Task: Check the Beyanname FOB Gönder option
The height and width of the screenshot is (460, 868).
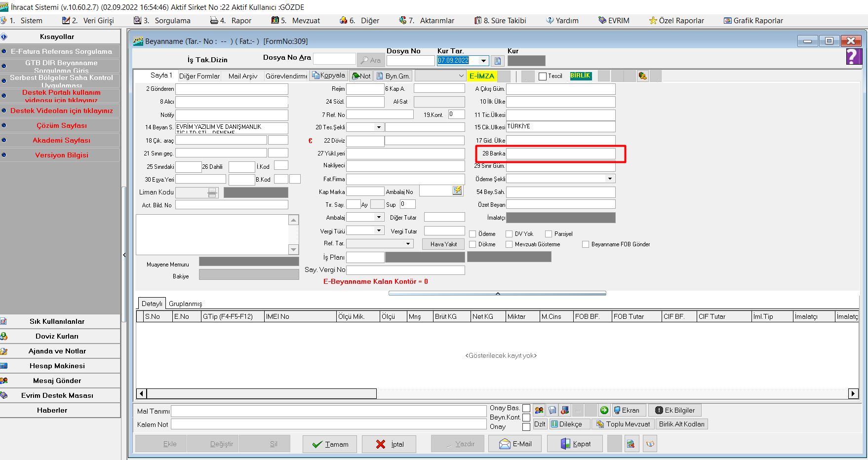Action: coord(586,244)
